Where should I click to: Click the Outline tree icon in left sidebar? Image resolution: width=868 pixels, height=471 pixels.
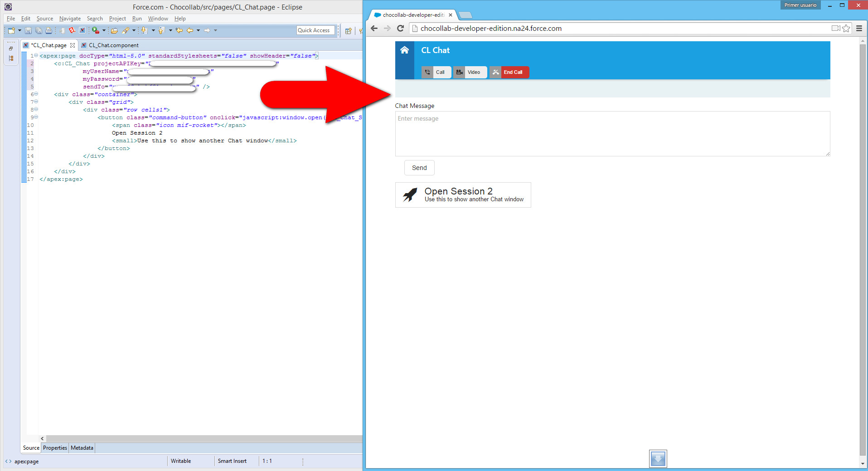click(x=11, y=58)
